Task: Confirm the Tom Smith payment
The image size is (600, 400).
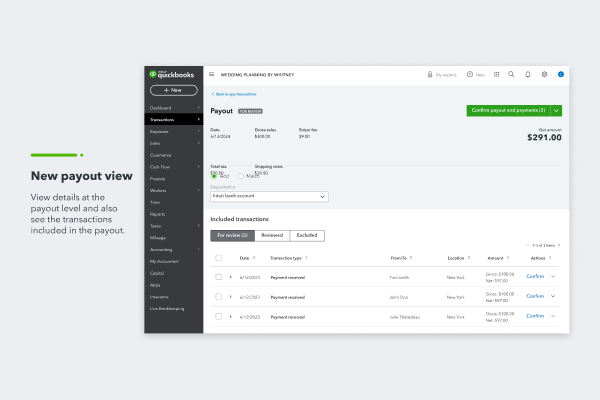Action: tap(535, 276)
